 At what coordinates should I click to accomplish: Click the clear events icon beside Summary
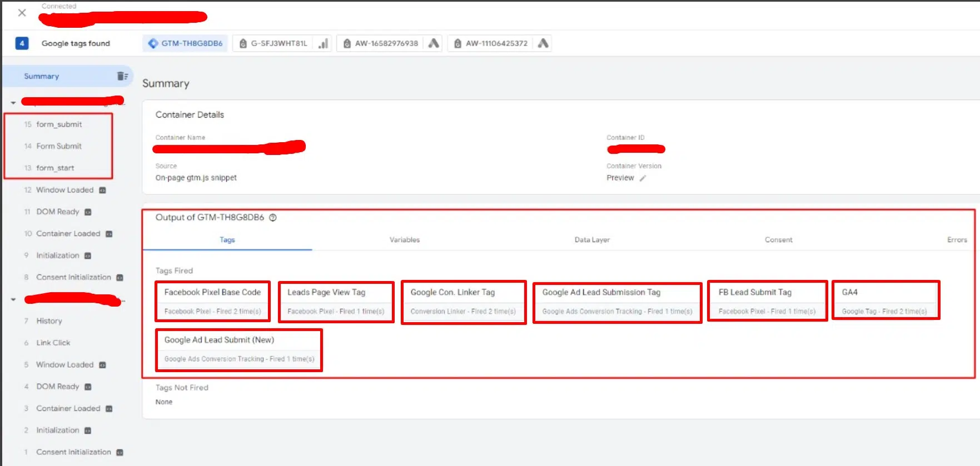coord(122,76)
